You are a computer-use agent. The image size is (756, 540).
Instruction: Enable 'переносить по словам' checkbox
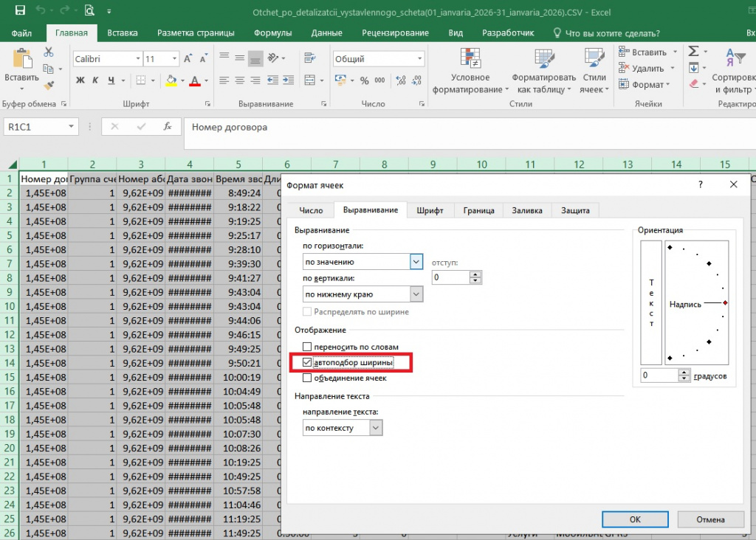click(x=308, y=347)
